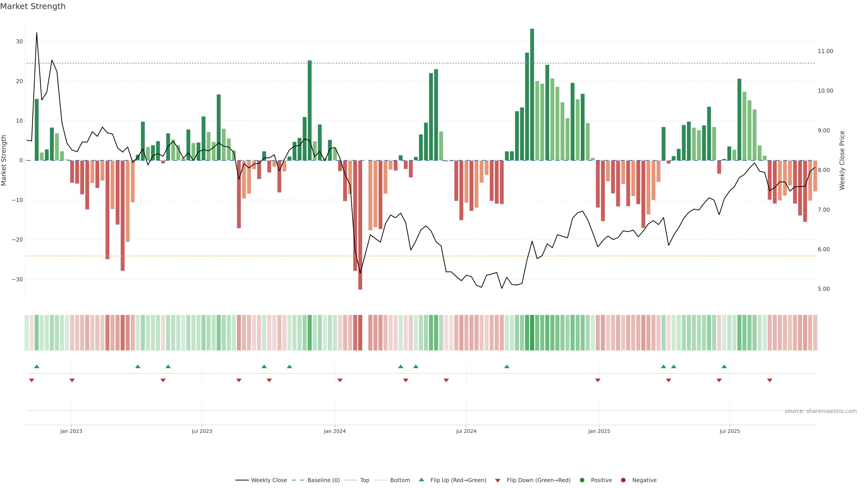The width and height of the screenshot is (868, 488).
Task: Click the leftmost green flip-up triangle marker
Action: (37, 366)
